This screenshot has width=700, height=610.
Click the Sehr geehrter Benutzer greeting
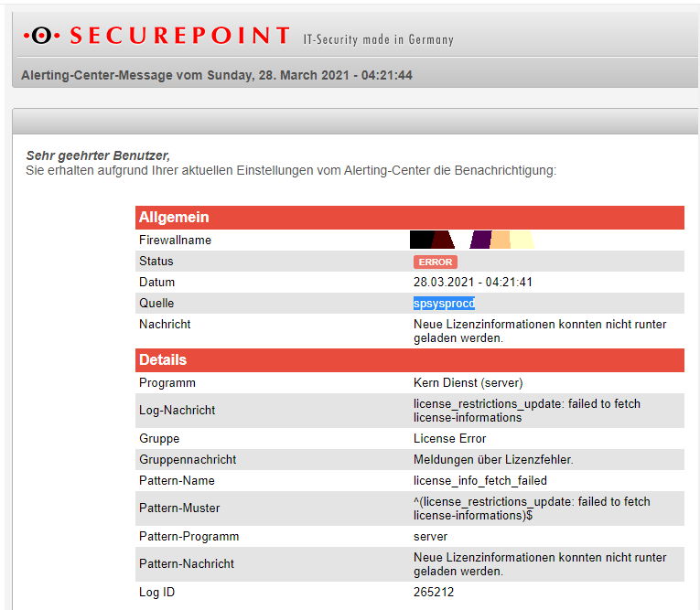(98, 155)
